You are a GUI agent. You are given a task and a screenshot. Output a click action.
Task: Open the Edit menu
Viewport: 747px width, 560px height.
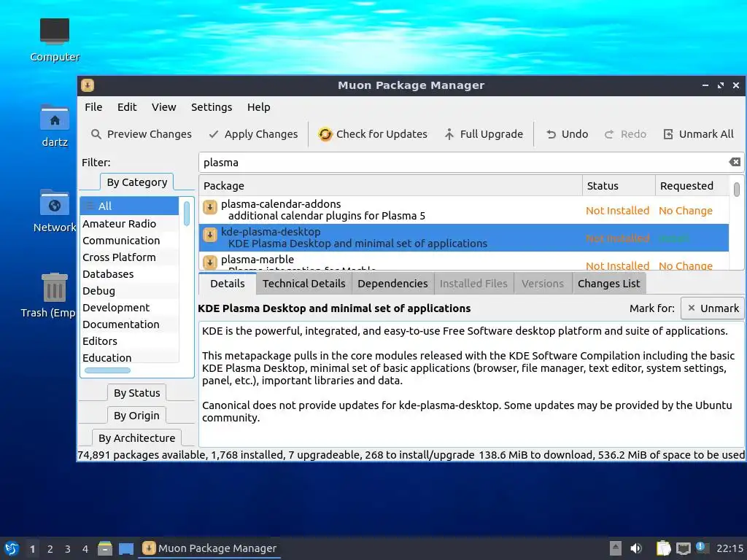pyautogui.click(x=127, y=107)
